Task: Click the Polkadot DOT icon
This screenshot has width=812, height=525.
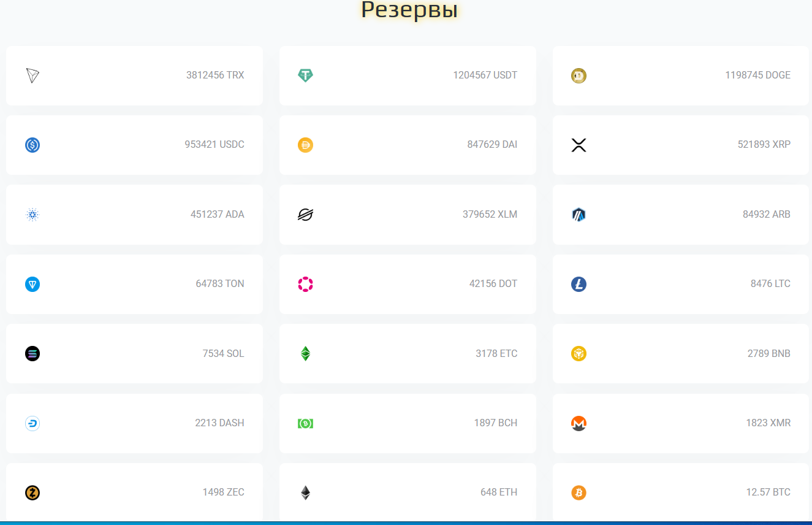Action: coord(305,284)
